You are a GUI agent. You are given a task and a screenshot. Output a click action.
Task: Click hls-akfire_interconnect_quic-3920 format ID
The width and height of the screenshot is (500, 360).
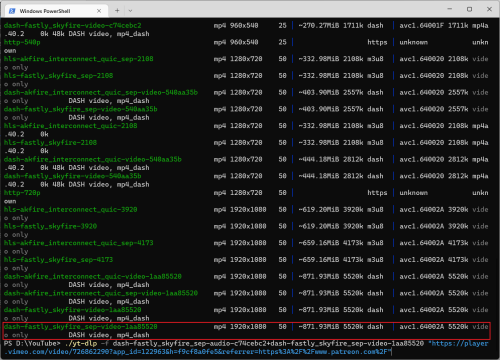tap(71, 209)
